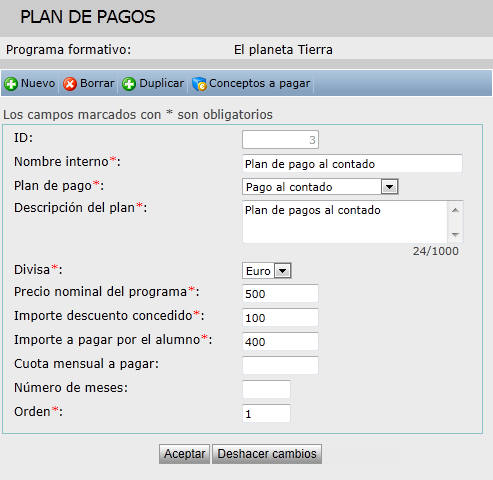Expand the Divisa Euro dropdown
Viewport: 493px width, 480px height.
[x=267, y=271]
